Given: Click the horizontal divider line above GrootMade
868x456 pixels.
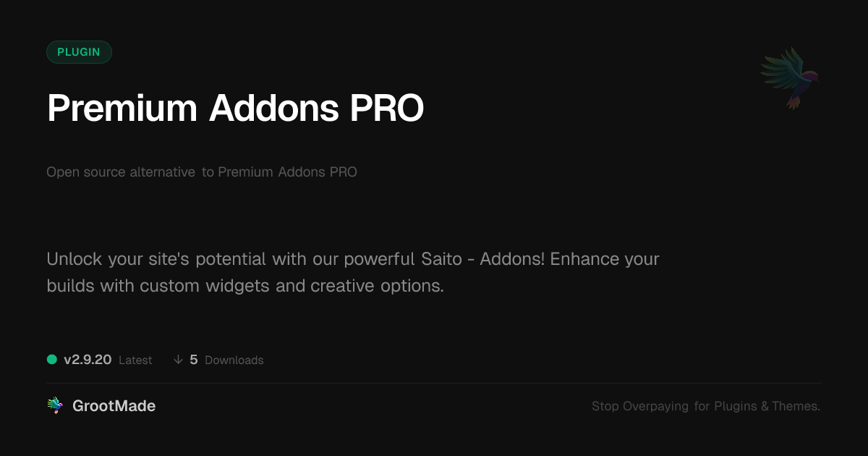Looking at the screenshot, I should click(434, 383).
